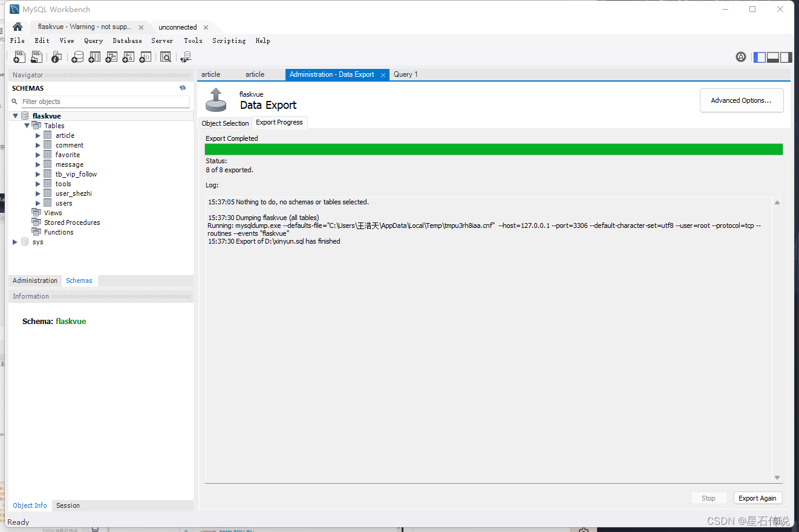Screen dimensions: 799x532
Task: Expand the favorite table node
Action: [38, 155]
